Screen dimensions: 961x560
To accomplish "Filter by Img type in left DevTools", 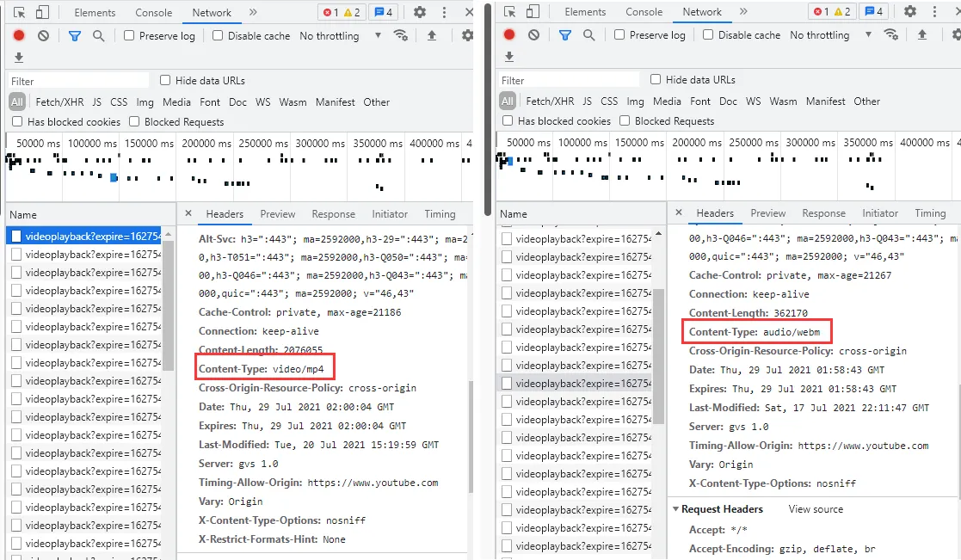I will [145, 102].
